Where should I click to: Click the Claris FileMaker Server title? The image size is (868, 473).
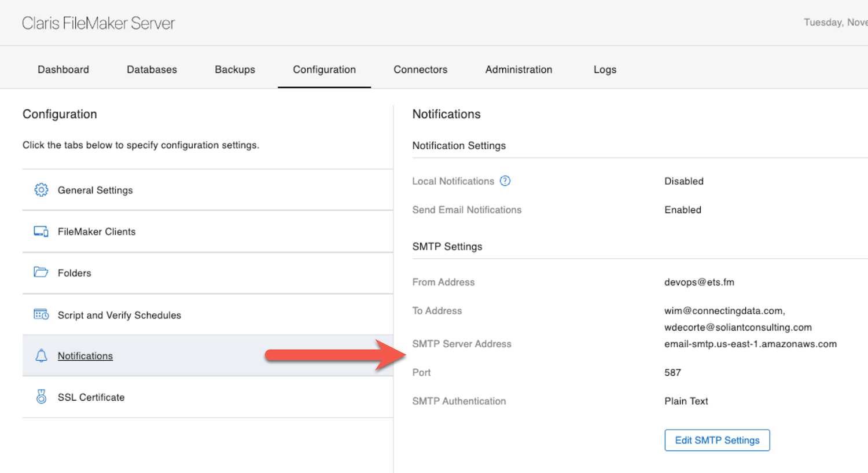[98, 23]
